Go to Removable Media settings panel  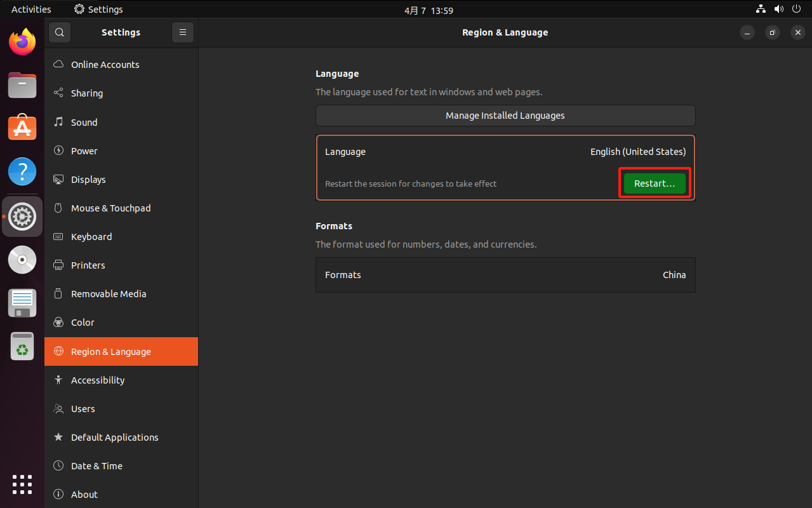(x=121, y=293)
